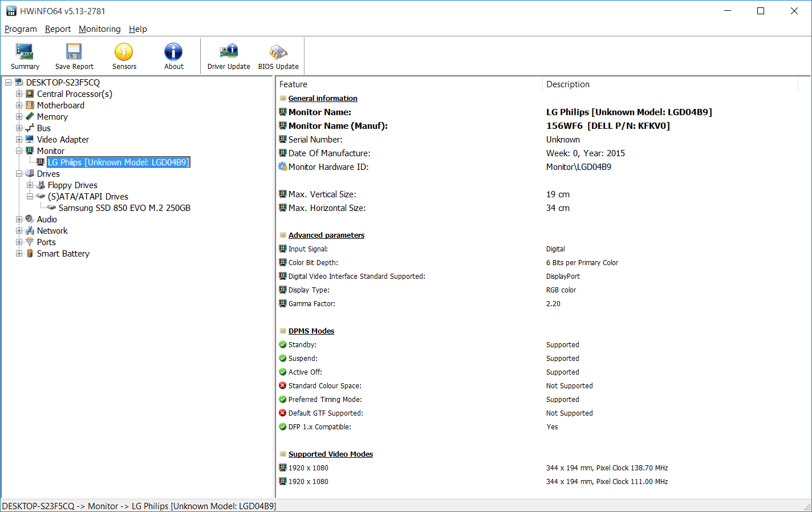Click the Floppy Drives icon

click(x=41, y=185)
